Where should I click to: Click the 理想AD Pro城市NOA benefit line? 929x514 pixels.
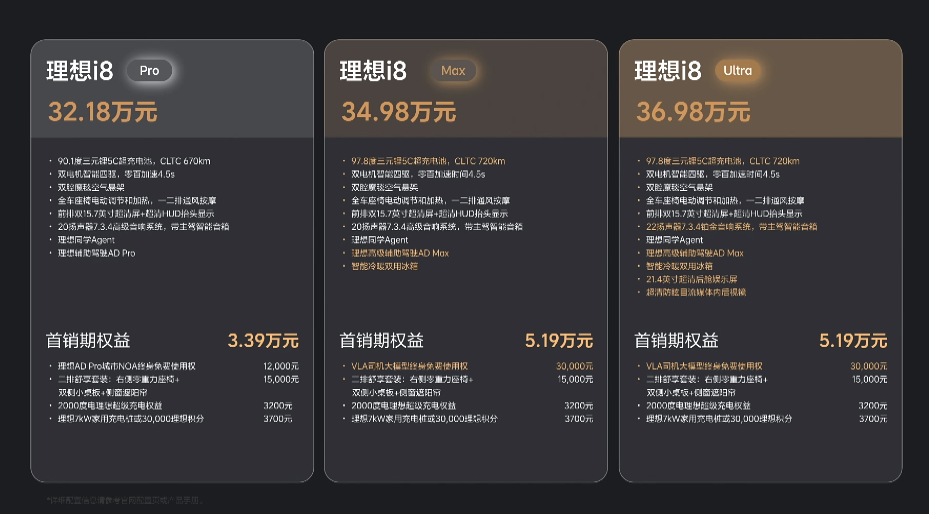[x=127, y=366]
